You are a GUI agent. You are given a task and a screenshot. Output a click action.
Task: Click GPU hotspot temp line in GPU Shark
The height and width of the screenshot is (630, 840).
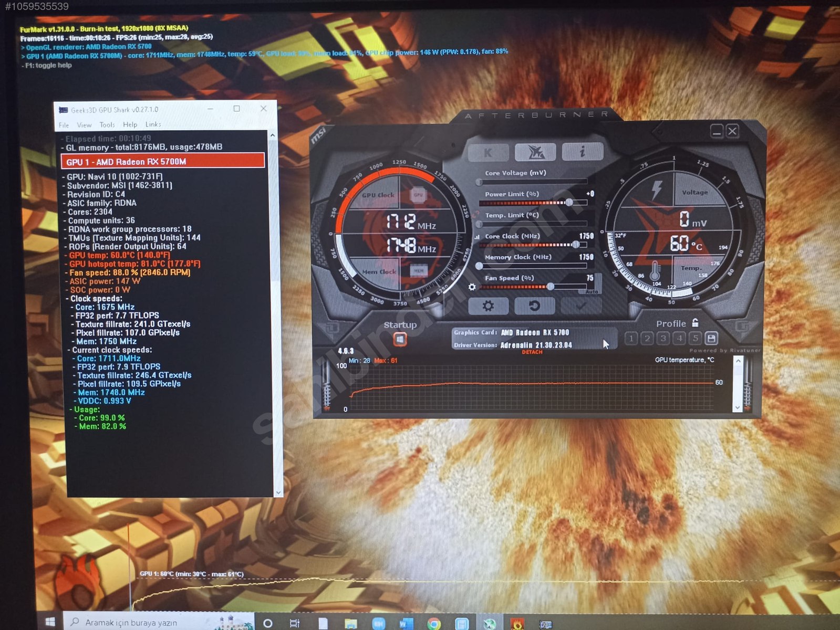(135, 264)
